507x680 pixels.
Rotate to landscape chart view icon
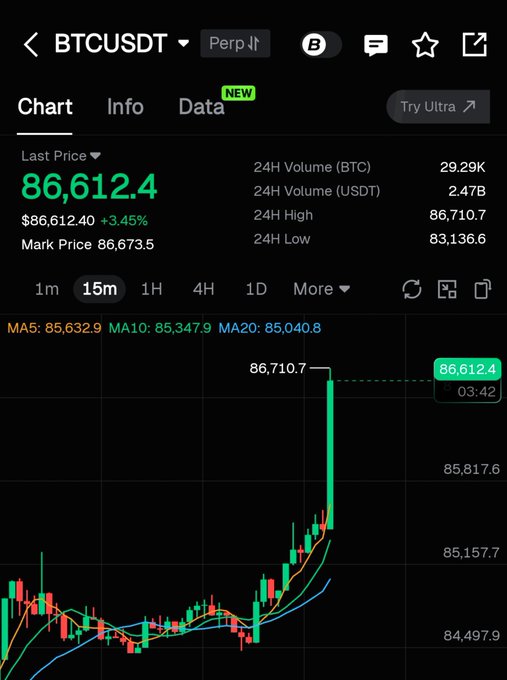click(x=483, y=289)
